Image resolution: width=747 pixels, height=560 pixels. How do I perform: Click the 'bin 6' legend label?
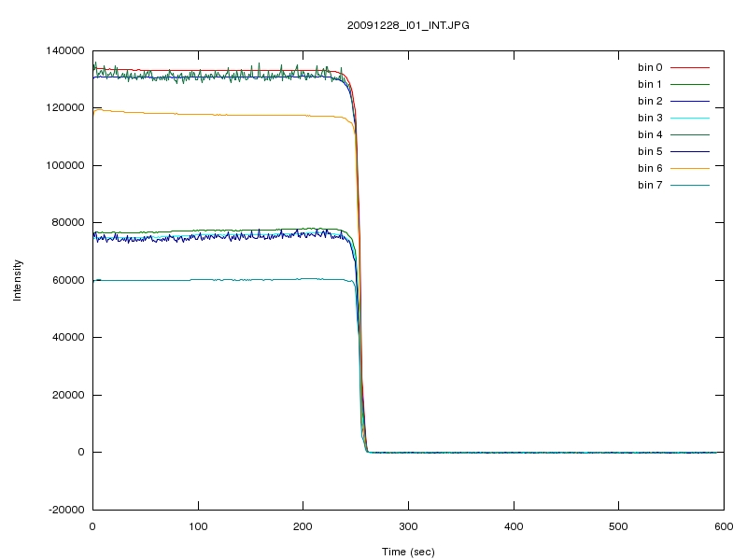[650, 168]
